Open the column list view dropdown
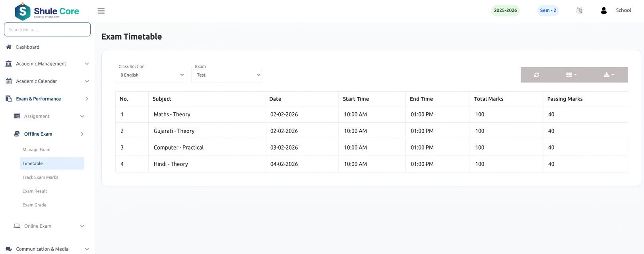 click(x=571, y=75)
